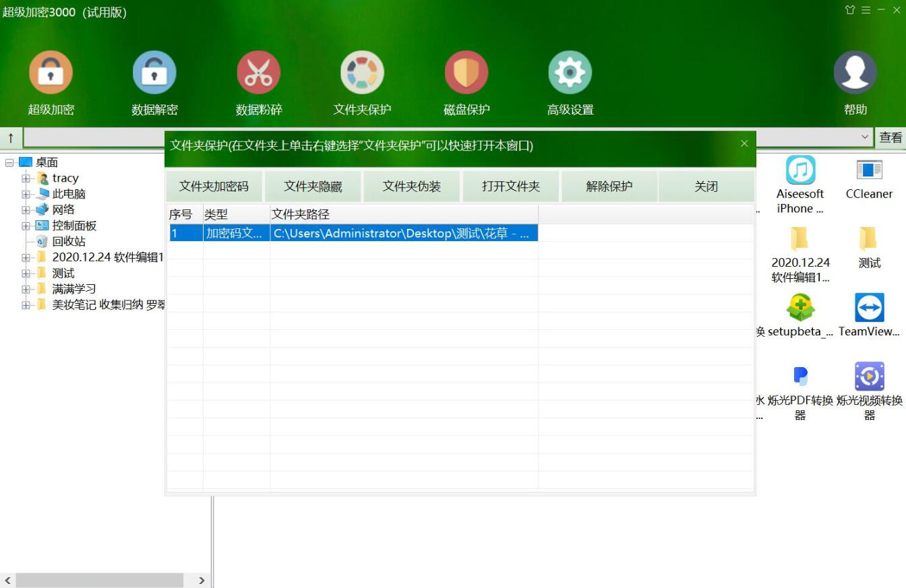Collapse the 桌面 tree node
Image resolution: width=906 pixels, height=588 pixels.
point(9,162)
